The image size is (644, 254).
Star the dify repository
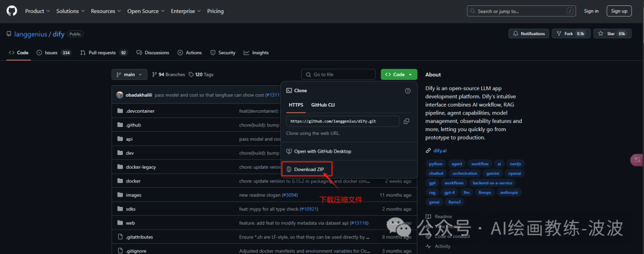(612, 34)
